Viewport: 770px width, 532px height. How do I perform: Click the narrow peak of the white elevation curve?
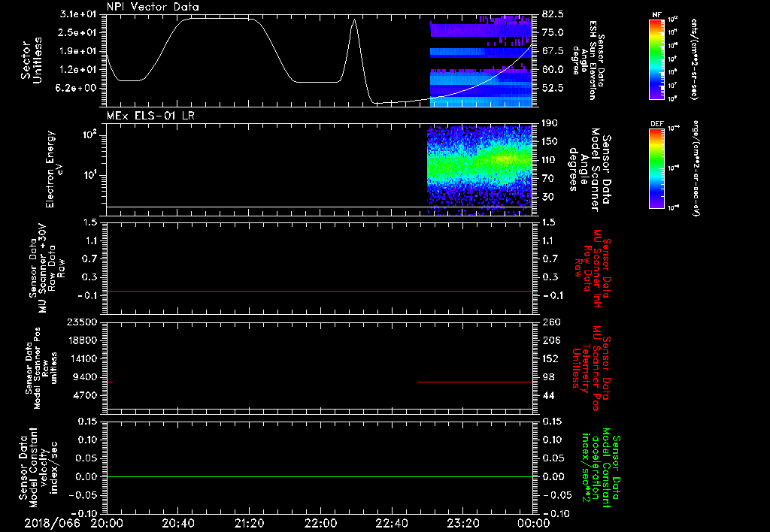pyautogui.click(x=354, y=20)
